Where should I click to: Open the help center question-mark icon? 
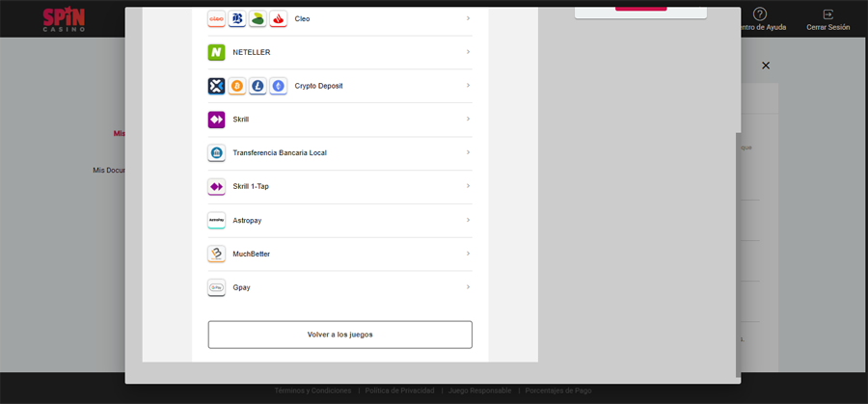tap(760, 14)
